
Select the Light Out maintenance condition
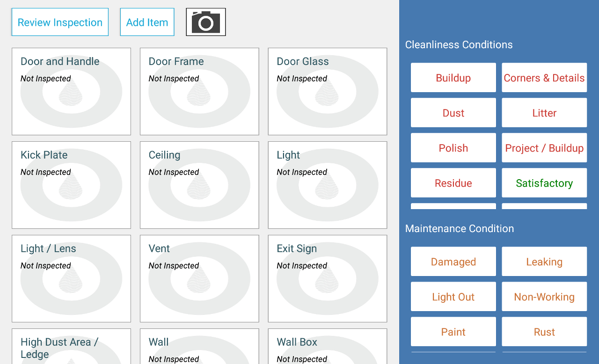point(453,297)
